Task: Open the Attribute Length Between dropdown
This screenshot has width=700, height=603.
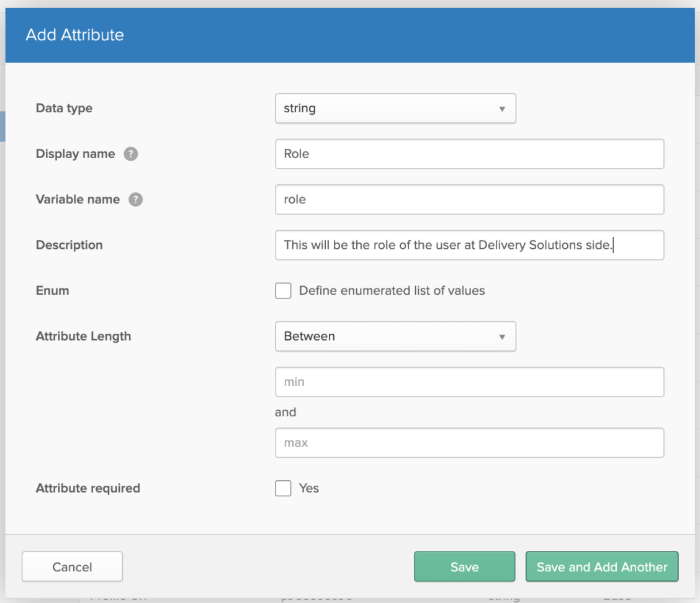Action: pyautogui.click(x=395, y=336)
